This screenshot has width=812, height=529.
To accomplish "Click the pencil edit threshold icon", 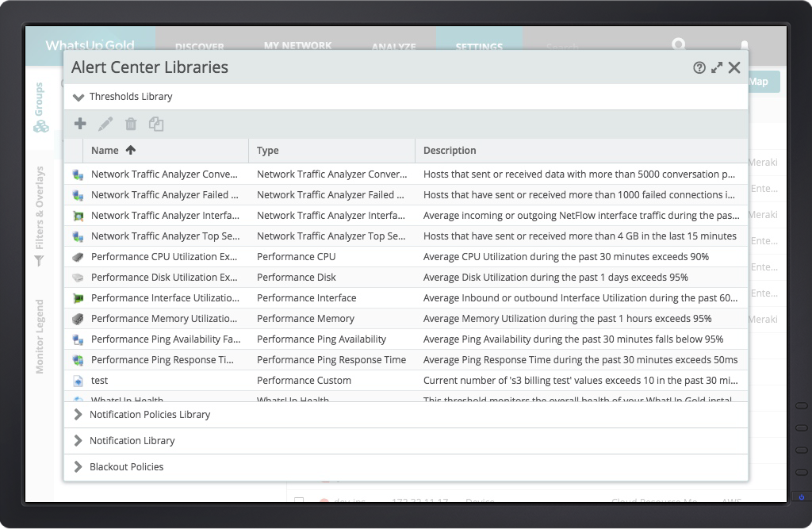I will tap(105, 124).
